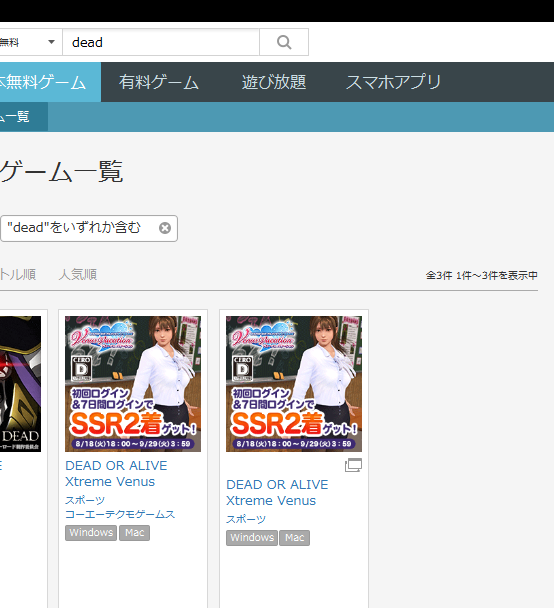Open thumbnail of game card listing コーエーテクモゲームス
This screenshot has height=608, width=554.
(133, 384)
